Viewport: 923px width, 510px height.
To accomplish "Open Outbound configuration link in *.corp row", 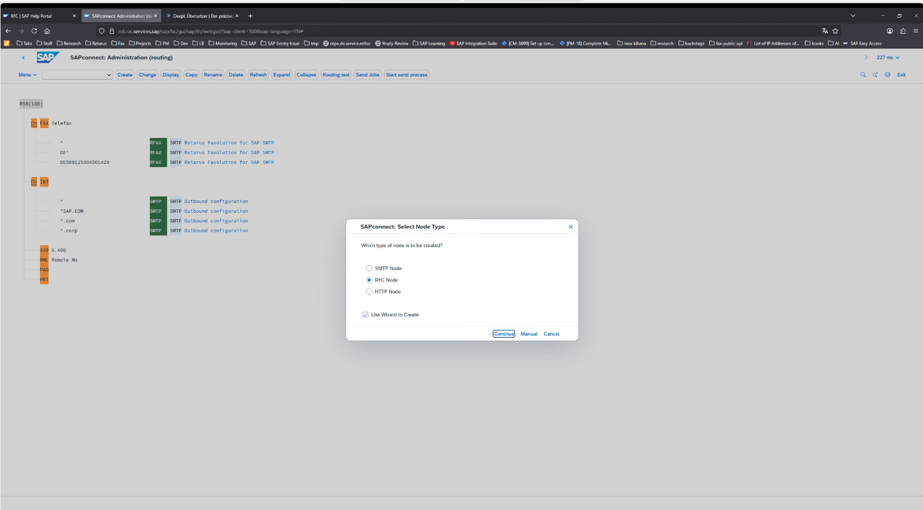I will [216, 230].
